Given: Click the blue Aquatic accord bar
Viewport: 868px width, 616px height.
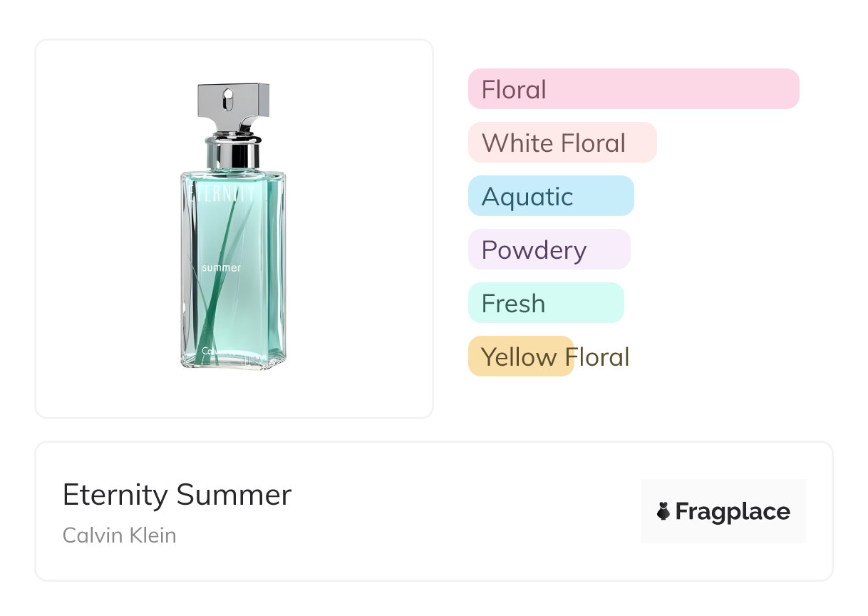Looking at the screenshot, I should click(550, 196).
